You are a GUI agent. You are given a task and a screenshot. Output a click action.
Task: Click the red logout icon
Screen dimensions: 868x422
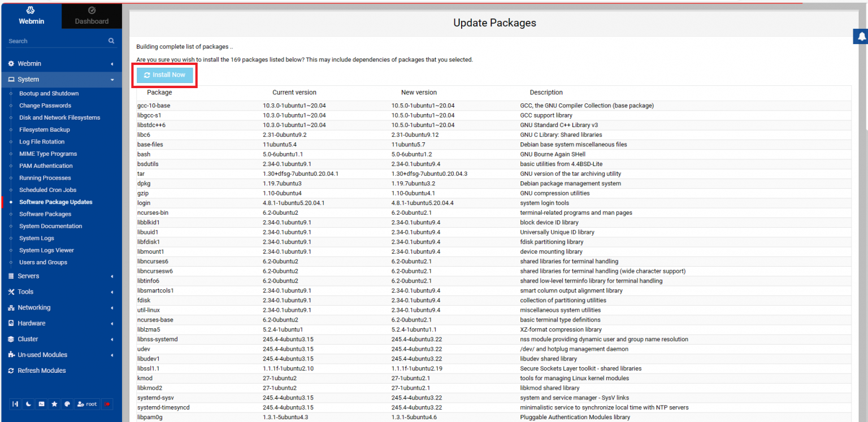coord(107,404)
